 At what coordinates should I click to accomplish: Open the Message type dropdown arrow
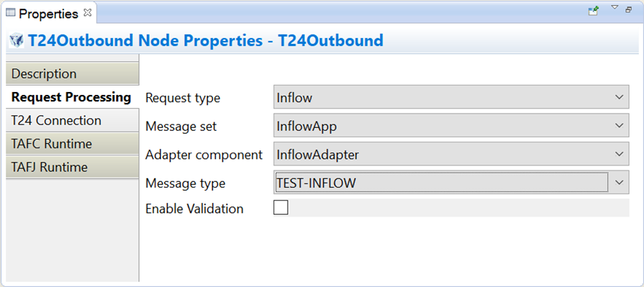pyautogui.click(x=619, y=182)
